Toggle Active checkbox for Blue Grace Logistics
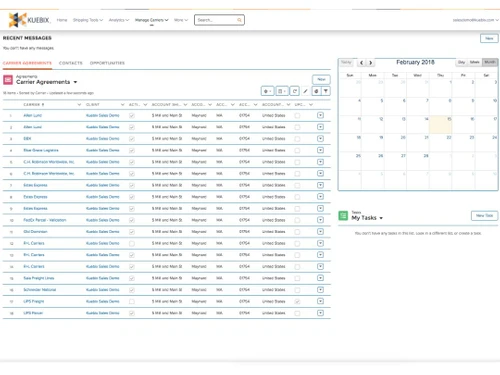500x375 pixels. pos(132,150)
